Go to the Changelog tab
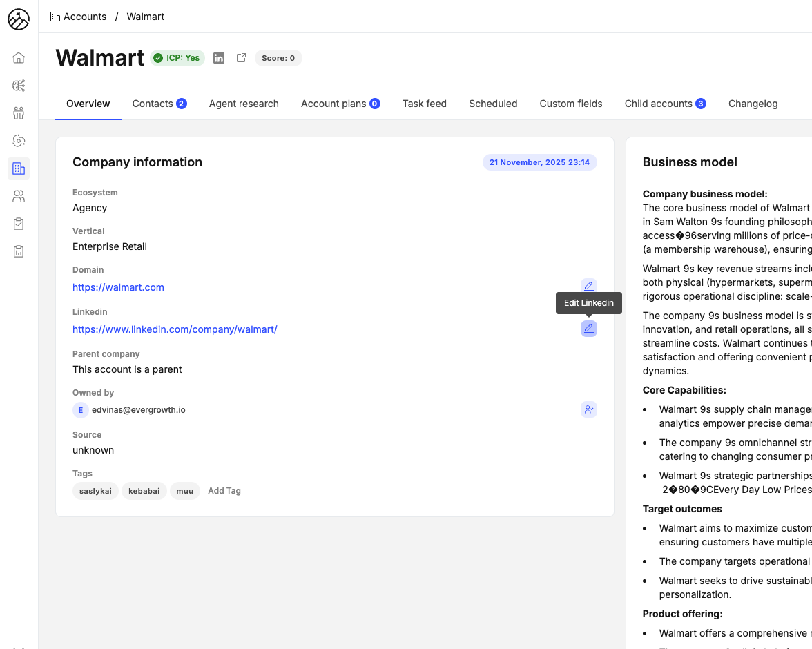Viewport: 812px width, 649px height. (x=753, y=104)
